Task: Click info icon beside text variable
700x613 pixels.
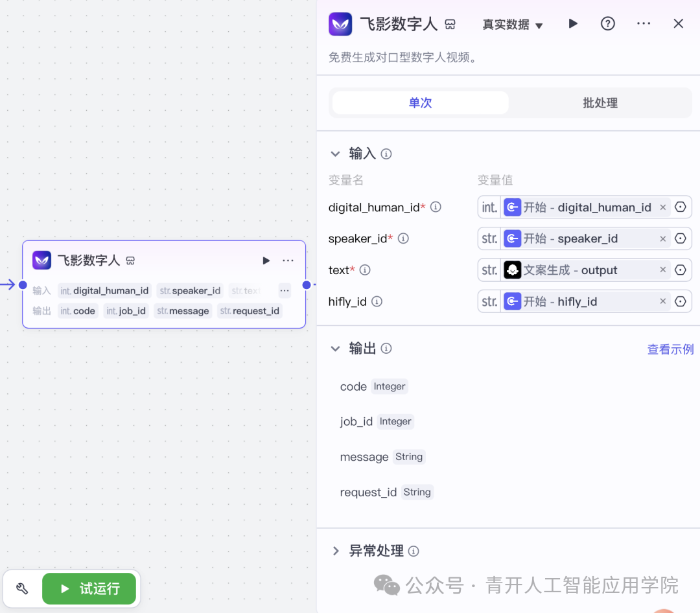Action: tap(365, 270)
